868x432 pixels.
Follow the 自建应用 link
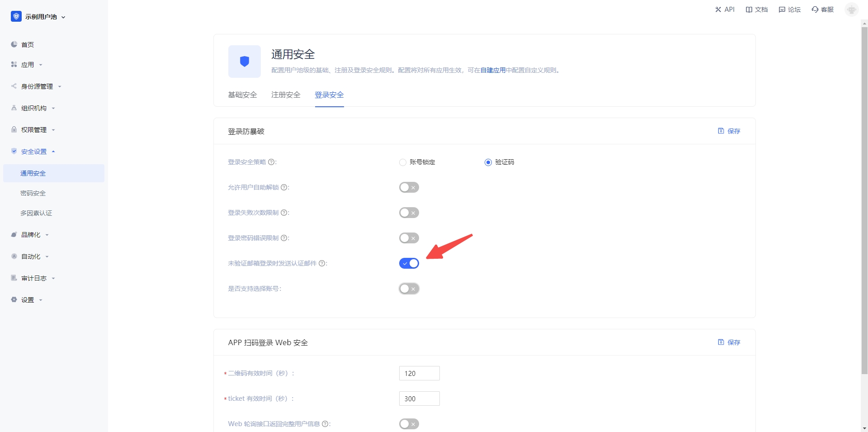click(x=493, y=70)
